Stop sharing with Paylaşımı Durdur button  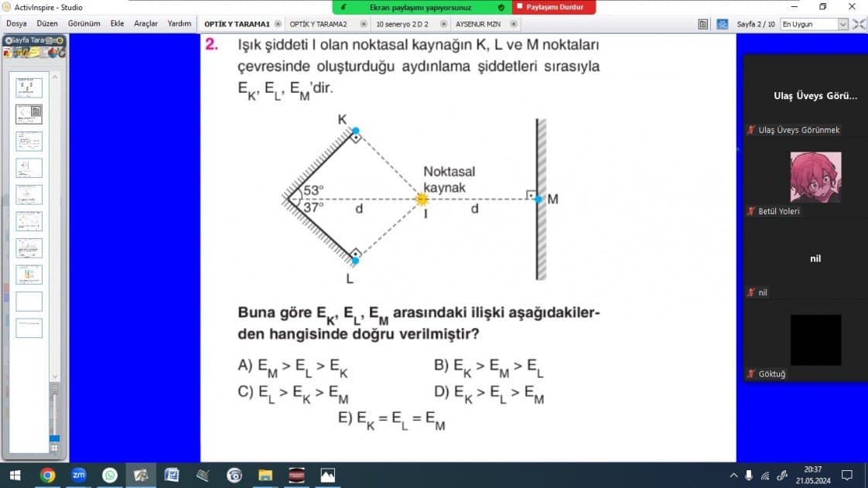[x=554, y=7]
